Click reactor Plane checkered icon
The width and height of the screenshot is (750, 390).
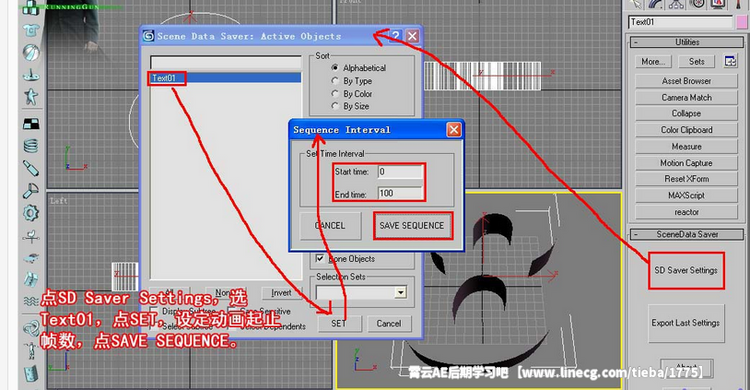pyautogui.click(x=31, y=123)
